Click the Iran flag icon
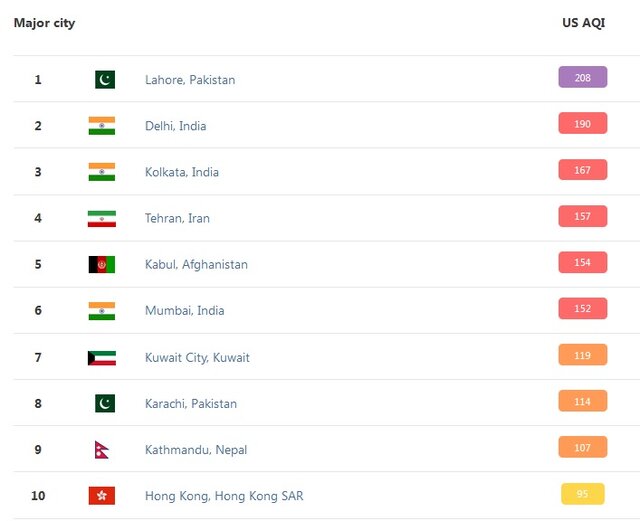Screen dimensions: 640x521 point(101,218)
